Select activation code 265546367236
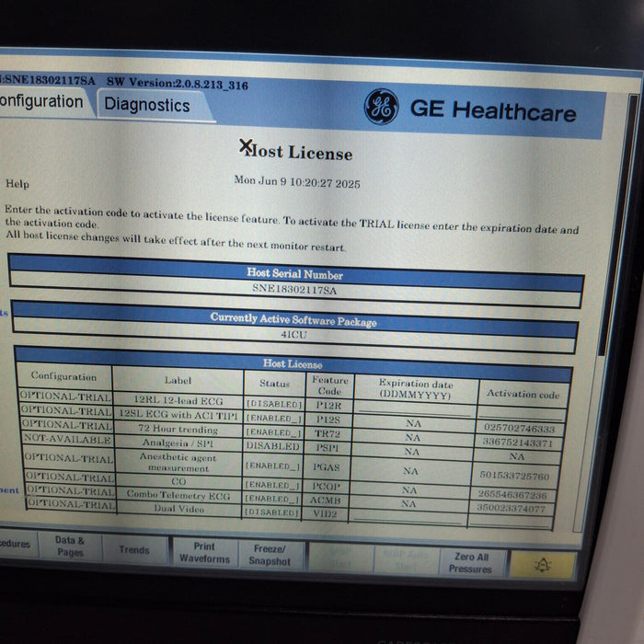The width and height of the screenshot is (644, 644). point(512,495)
